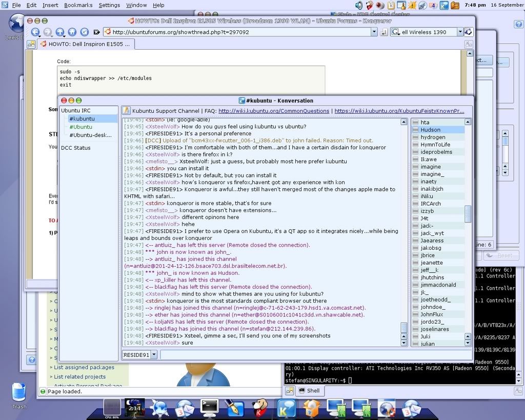
Task: Open the Edit menu
Action: point(31,5)
